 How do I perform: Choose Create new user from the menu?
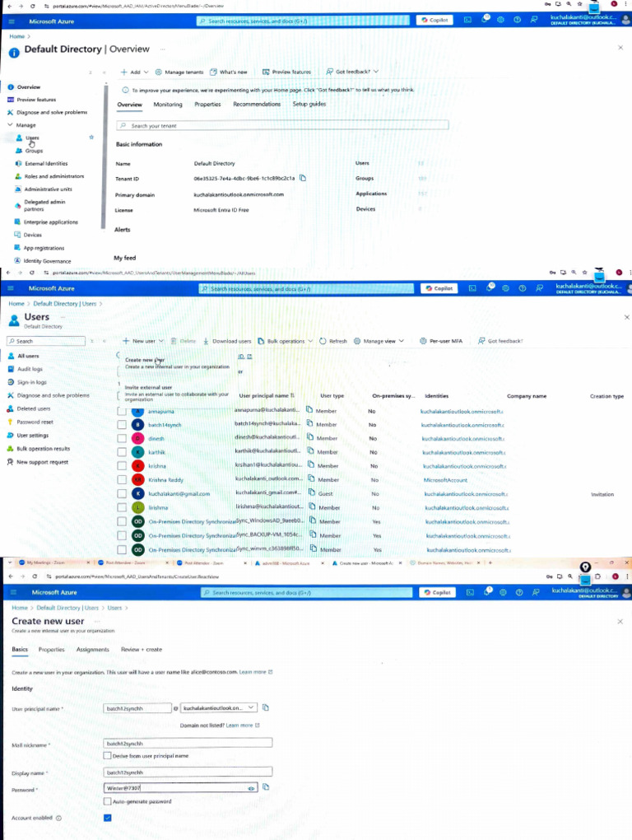(177, 363)
